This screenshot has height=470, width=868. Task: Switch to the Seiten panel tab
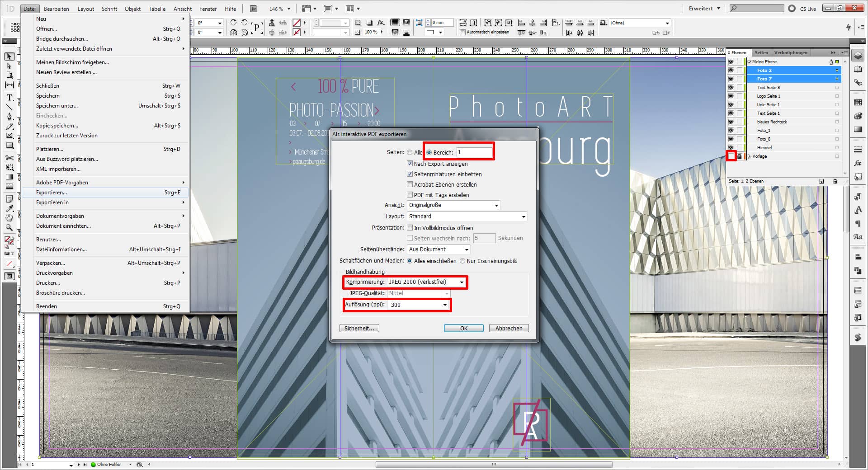[761, 53]
